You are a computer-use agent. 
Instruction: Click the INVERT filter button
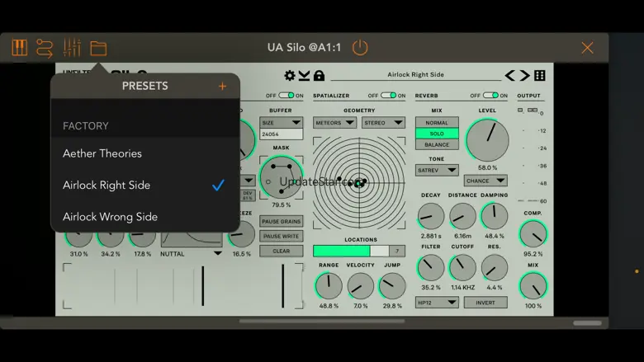click(x=485, y=303)
